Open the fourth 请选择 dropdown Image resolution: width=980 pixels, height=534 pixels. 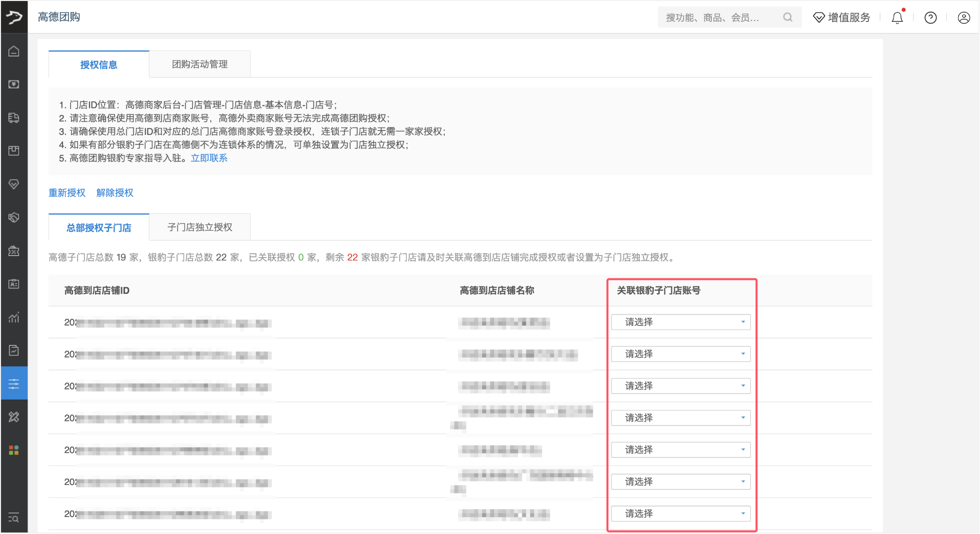point(681,417)
